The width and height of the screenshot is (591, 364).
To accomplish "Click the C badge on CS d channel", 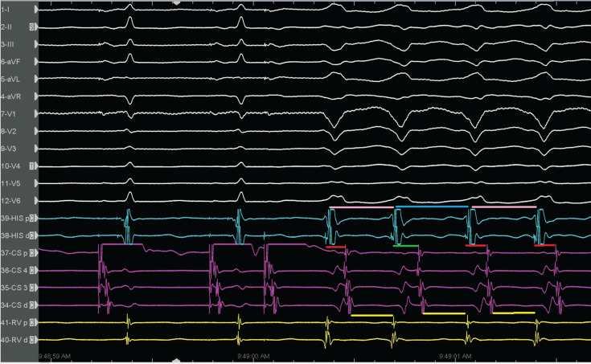I will point(32,305).
